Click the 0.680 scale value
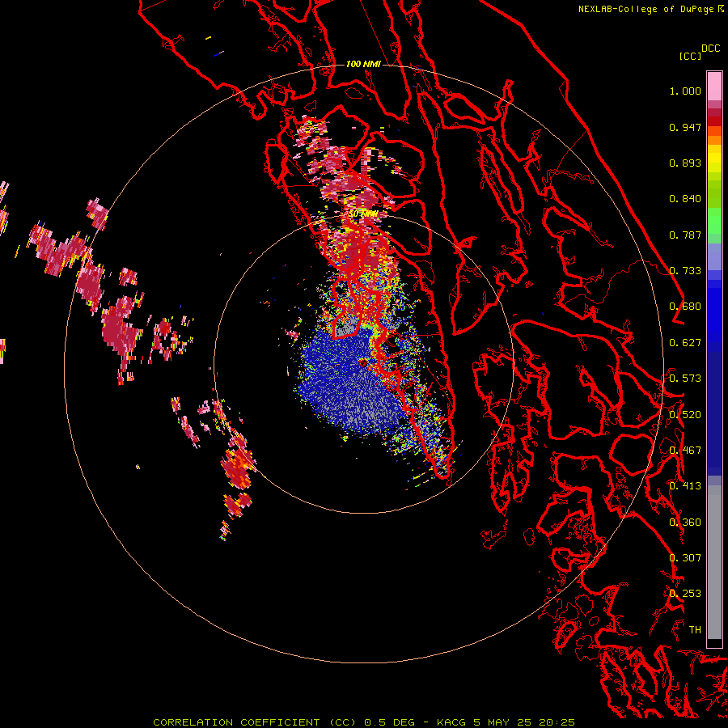This screenshot has width=728, height=728. pyautogui.click(x=685, y=307)
